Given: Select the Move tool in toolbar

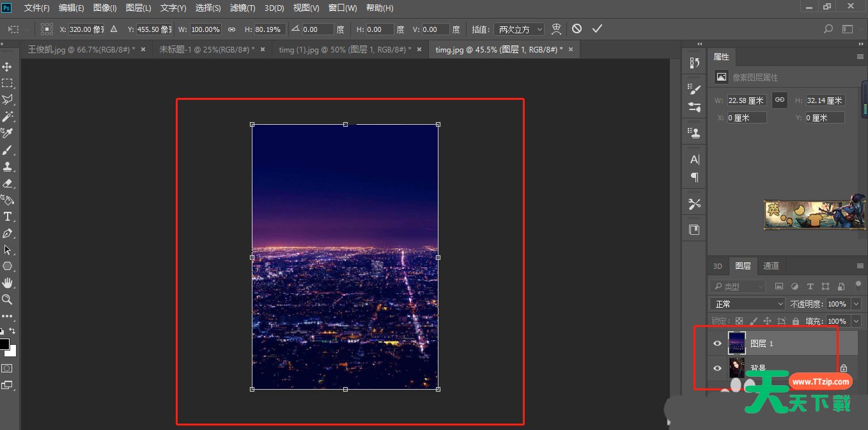Looking at the screenshot, I should pos(8,67).
